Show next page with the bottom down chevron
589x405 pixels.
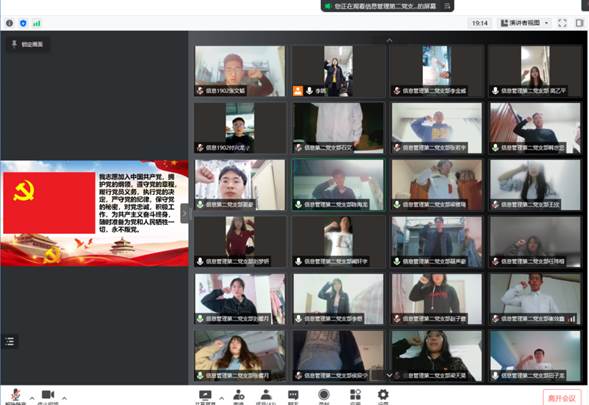click(389, 375)
